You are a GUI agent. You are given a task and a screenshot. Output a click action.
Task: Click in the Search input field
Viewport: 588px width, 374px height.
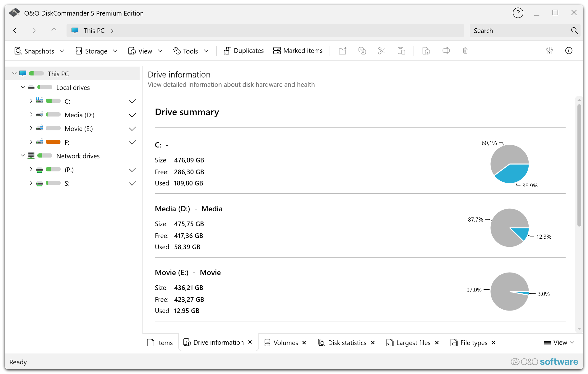coord(519,31)
